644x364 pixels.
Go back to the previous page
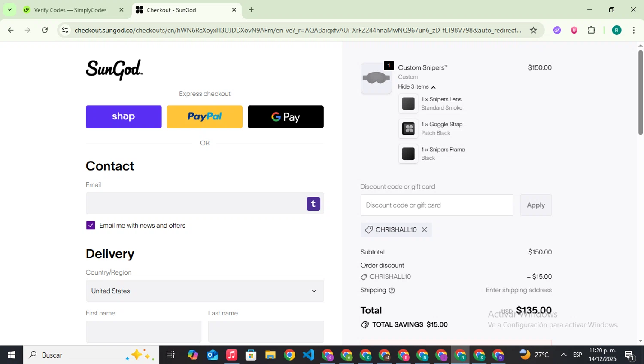click(x=11, y=30)
